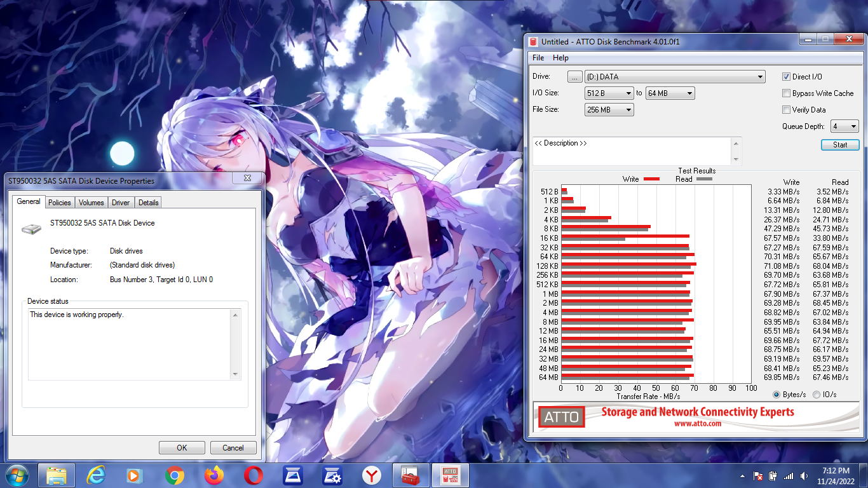Switch to the Policies tab
868x488 pixels.
(60, 203)
